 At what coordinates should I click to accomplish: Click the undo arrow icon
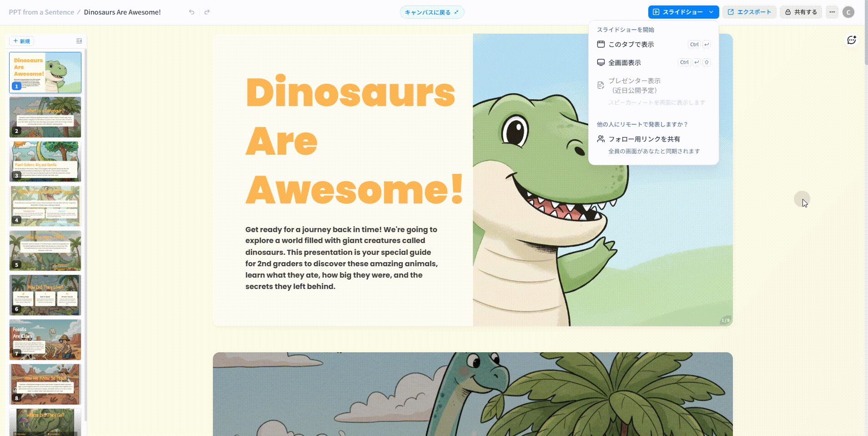tap(192, 12)
